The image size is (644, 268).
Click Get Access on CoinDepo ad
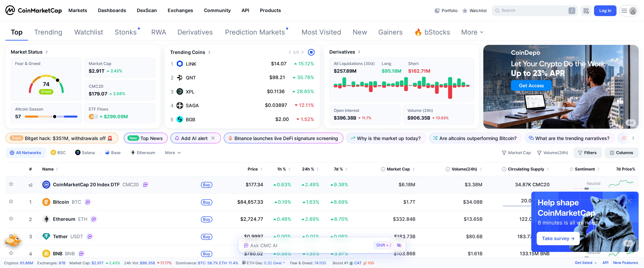tap(531, 85)
